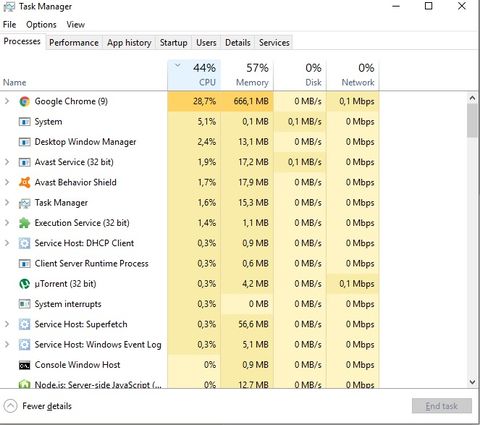Expand the Google Chrome process group
Screen dimensions: 480x425
tap(7, 101)
